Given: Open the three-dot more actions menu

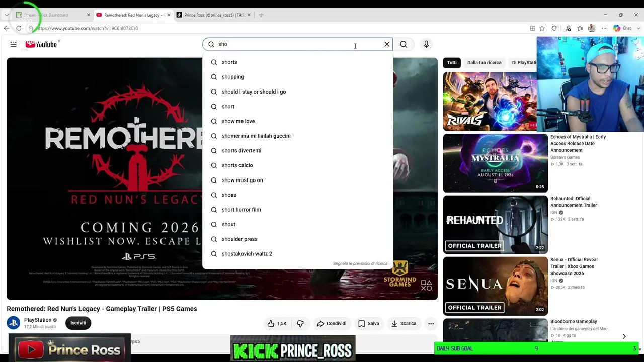Looking at the screenshot, I should tap(431, 324).
